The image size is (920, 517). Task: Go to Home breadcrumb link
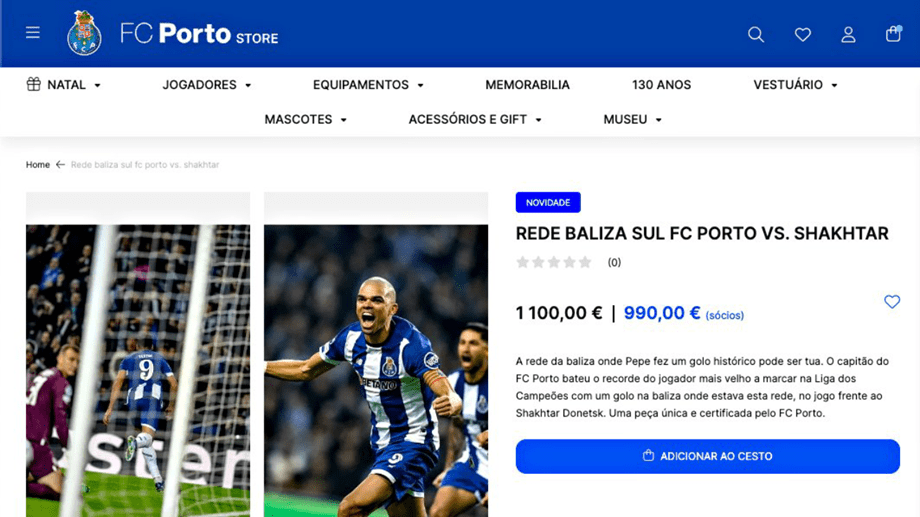pos(38,165)
